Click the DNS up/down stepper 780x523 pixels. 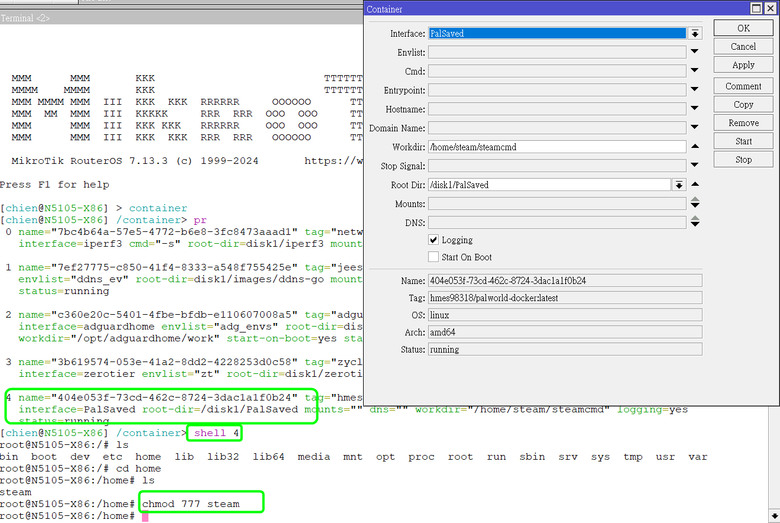695,222
